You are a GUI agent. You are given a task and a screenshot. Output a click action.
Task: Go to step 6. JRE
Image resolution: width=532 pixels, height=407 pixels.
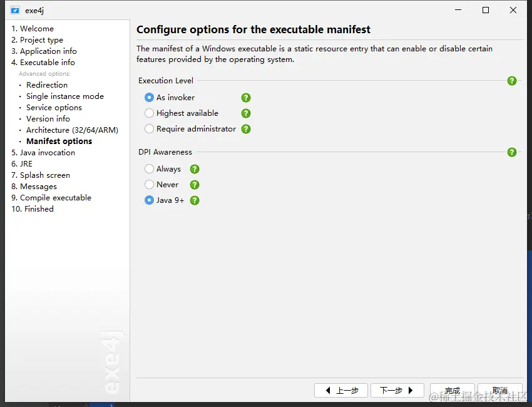coord(22,164)
